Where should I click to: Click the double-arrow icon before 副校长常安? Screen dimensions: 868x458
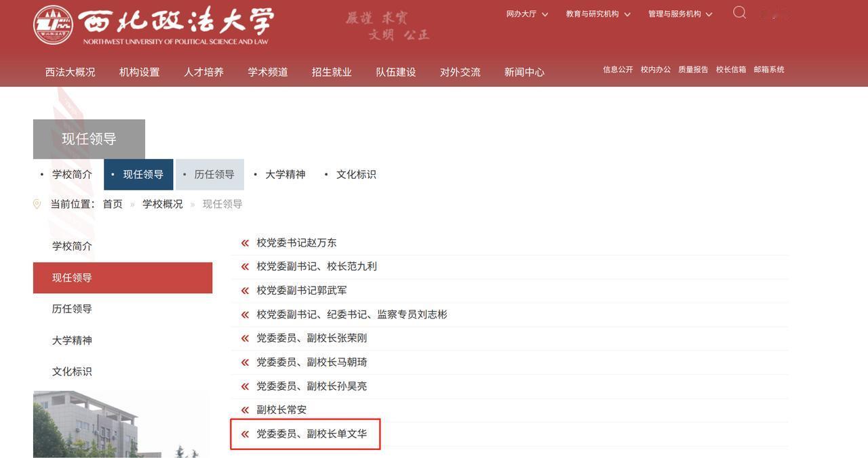pos(243,409)
